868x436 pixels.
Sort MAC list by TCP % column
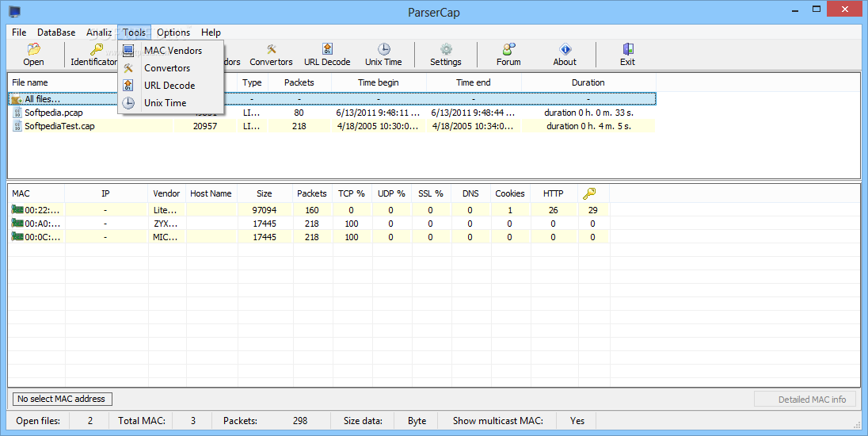(352, 193)
